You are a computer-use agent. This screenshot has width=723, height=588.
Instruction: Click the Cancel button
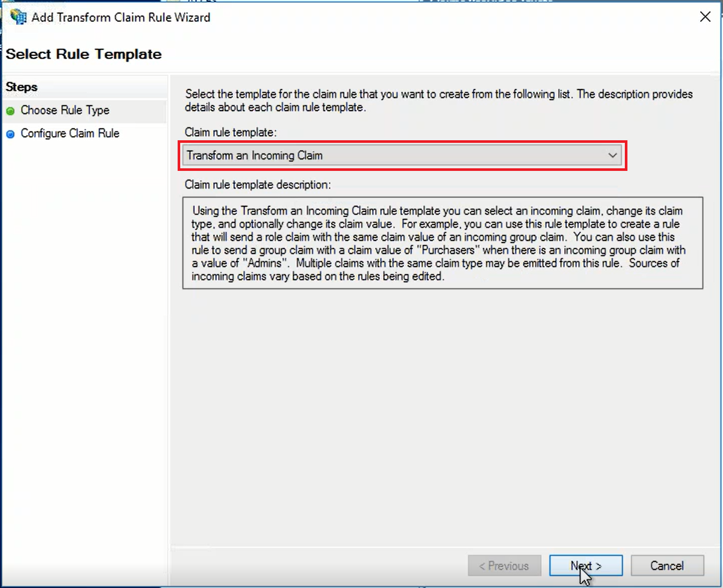click(x=667, y=566)
